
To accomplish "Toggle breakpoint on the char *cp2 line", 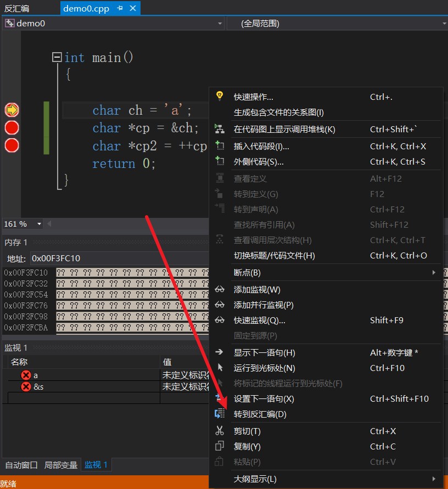I will [x=12, y=145].
